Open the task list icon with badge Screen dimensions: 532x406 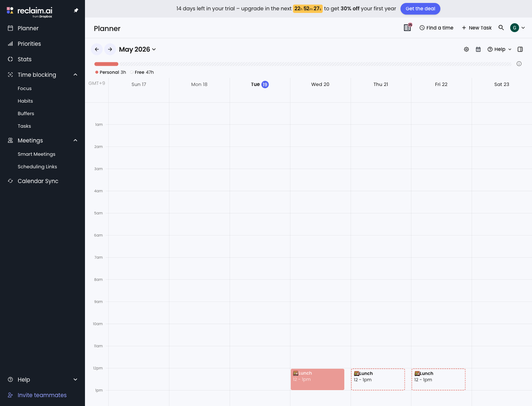[407, 28]
